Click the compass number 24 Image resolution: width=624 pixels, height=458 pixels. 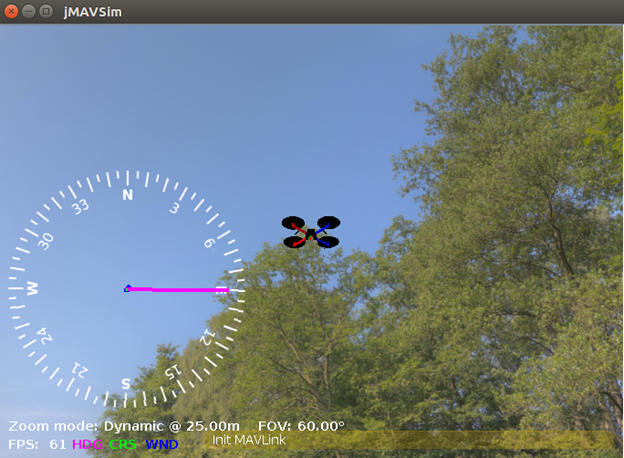click(44, 335)
